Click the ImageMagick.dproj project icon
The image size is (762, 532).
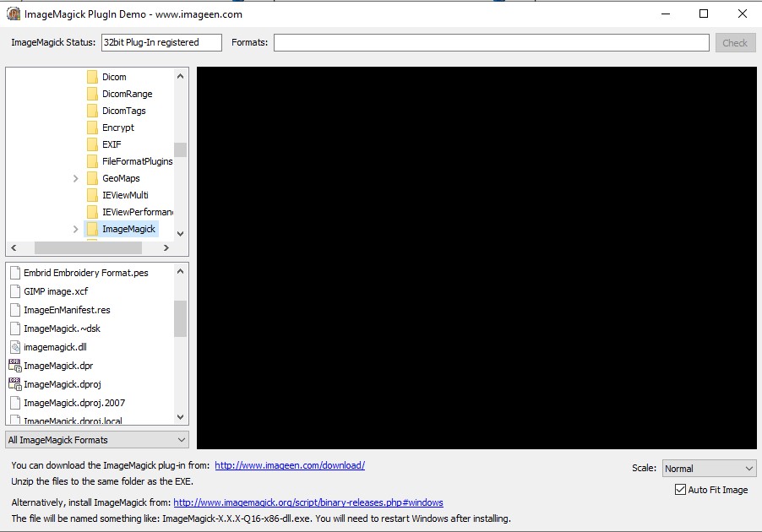pos(15,384)
